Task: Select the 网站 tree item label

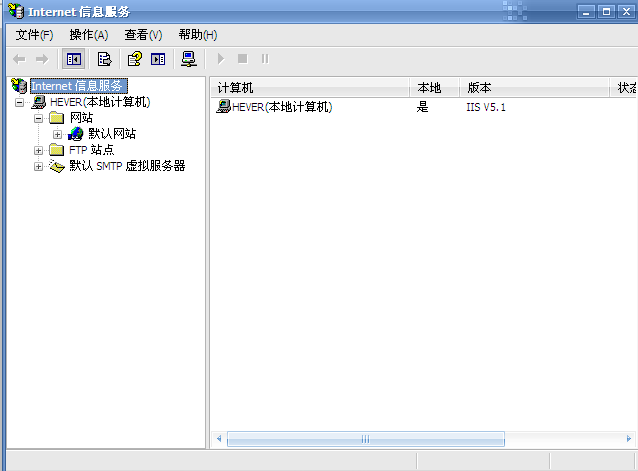Action: point(81,118)
